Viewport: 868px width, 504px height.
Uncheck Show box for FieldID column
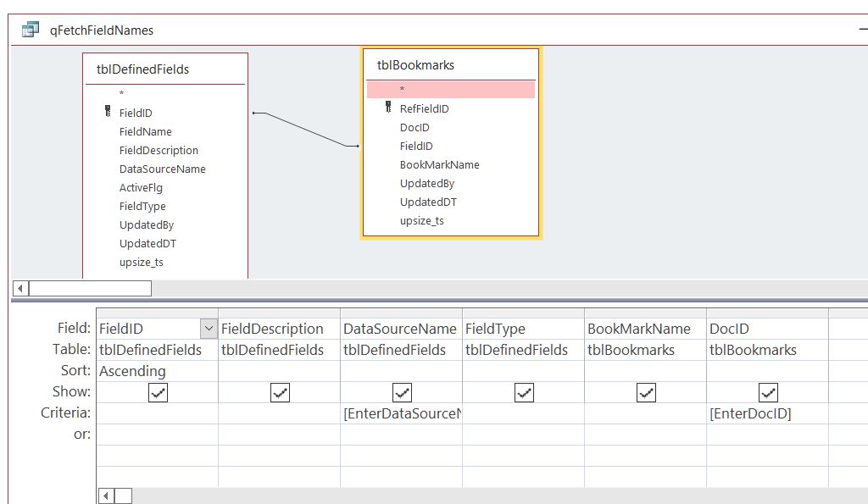(x=158, y=392)
